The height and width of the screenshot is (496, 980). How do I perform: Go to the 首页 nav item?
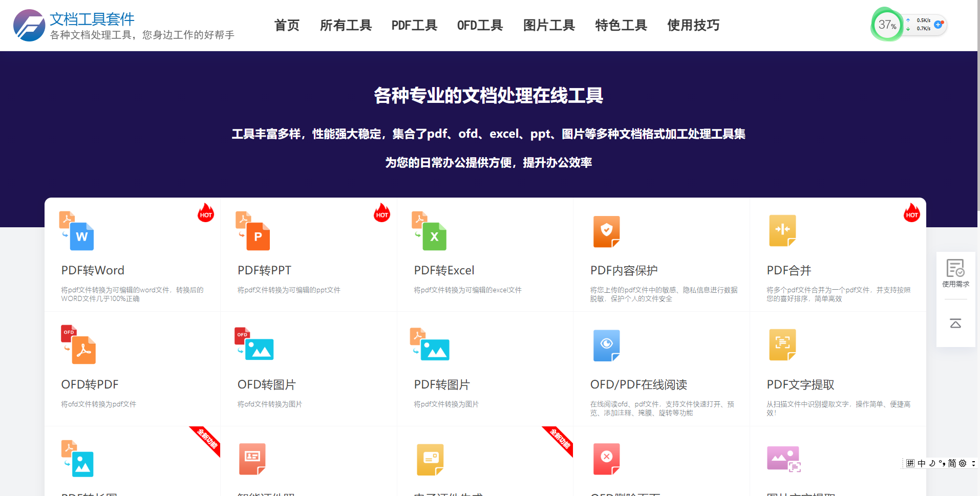click(287, 25)
